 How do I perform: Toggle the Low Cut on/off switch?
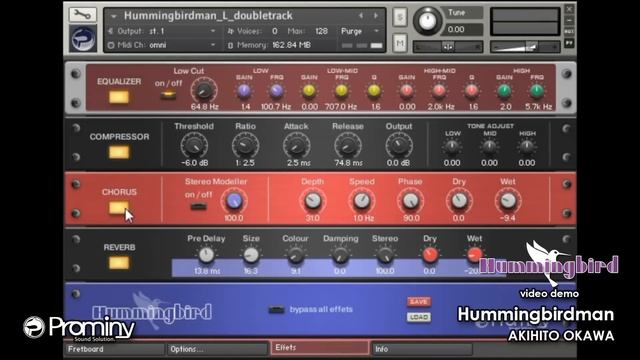tap(168, 96)
